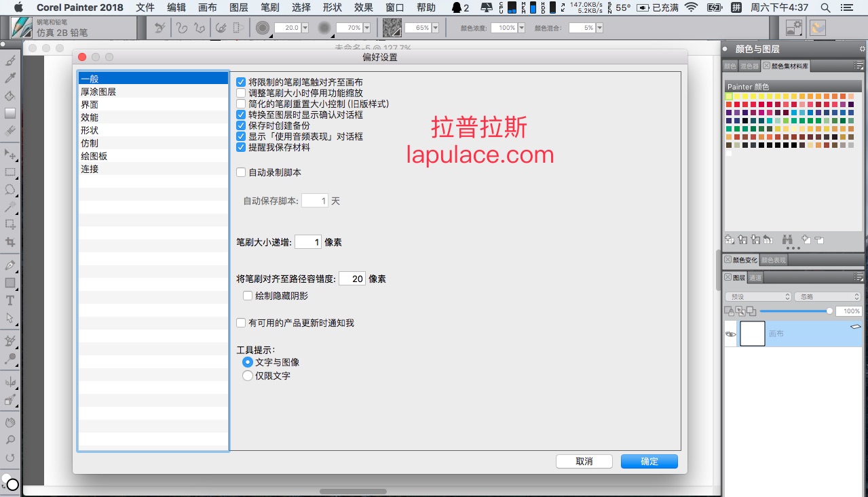Select the Grabber hand tool
Screen dimensions: 868x497
coord(10,422)
